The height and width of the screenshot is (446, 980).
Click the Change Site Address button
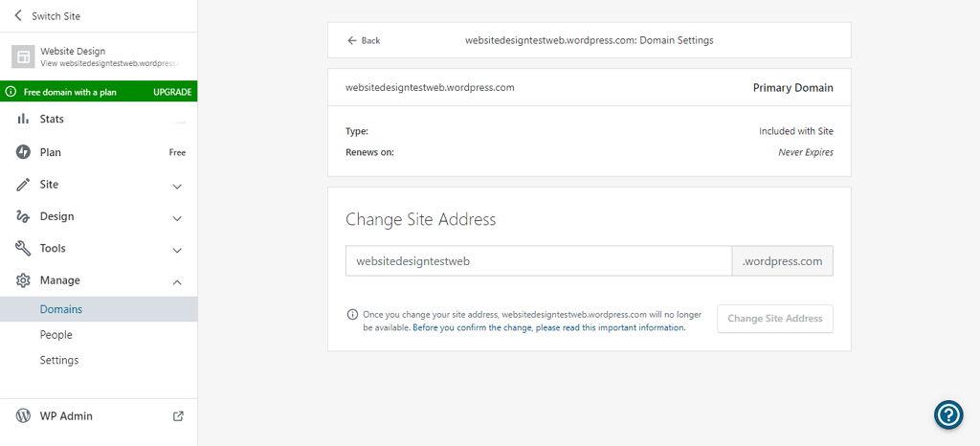coord(775,319)
